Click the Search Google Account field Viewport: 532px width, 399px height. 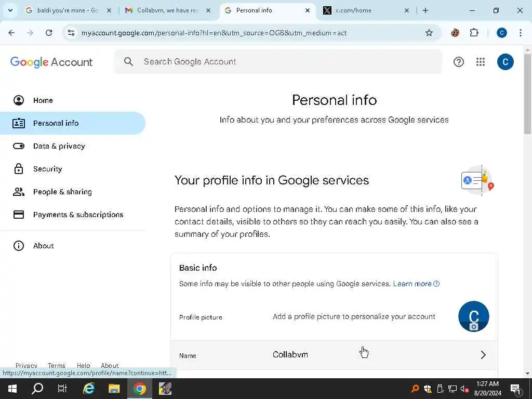278,61
